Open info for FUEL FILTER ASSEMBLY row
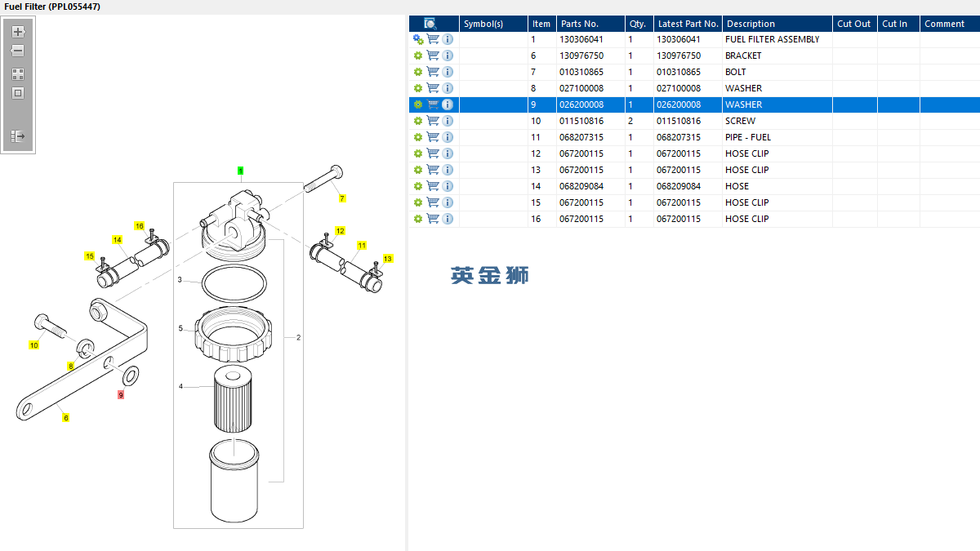Viewport: 980px width, 551px height. (x=448, y=39)
